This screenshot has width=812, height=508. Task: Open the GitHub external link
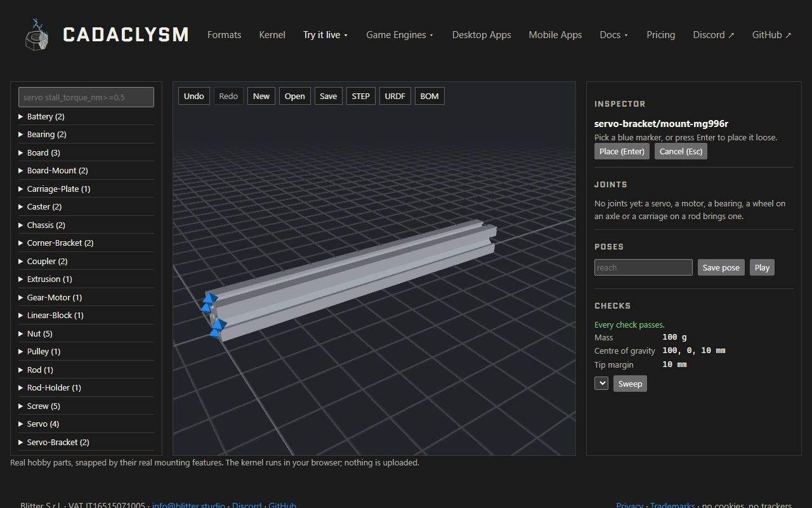(x=771, y=35)
